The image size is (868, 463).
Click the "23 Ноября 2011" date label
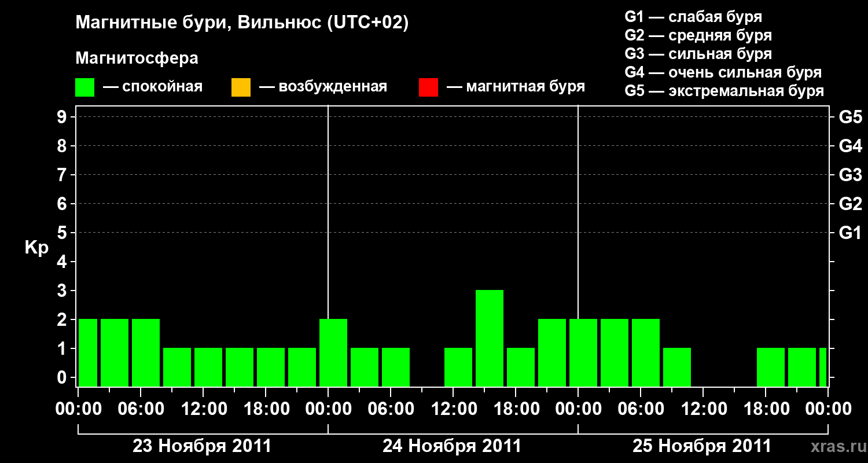[x=202, y=446]
